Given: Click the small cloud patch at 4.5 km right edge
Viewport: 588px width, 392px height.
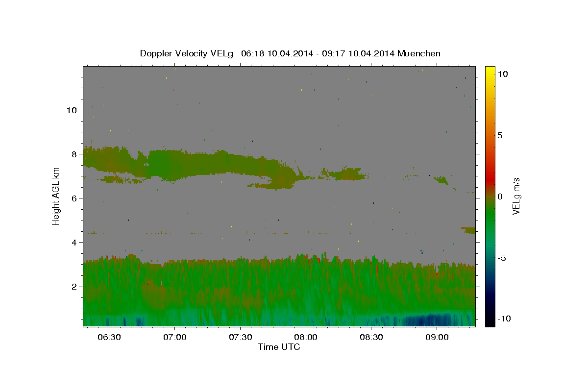Looking at the screenshot, I should pos(468,230).
